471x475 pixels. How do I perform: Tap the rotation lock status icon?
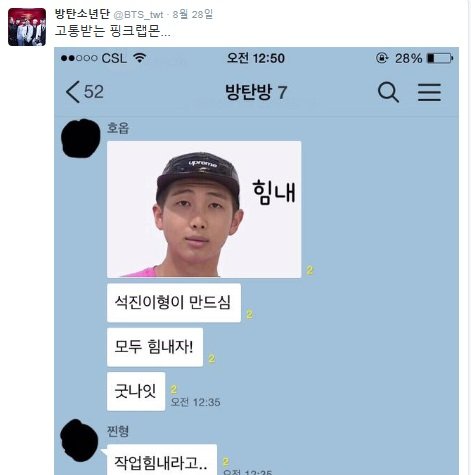(382, 58)
